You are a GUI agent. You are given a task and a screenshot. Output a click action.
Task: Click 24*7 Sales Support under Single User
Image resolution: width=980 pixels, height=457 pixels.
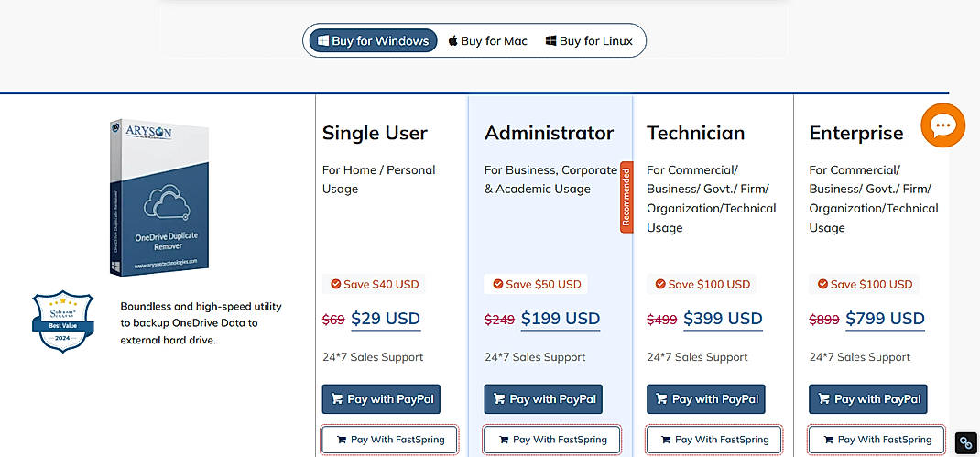point(373,357)
